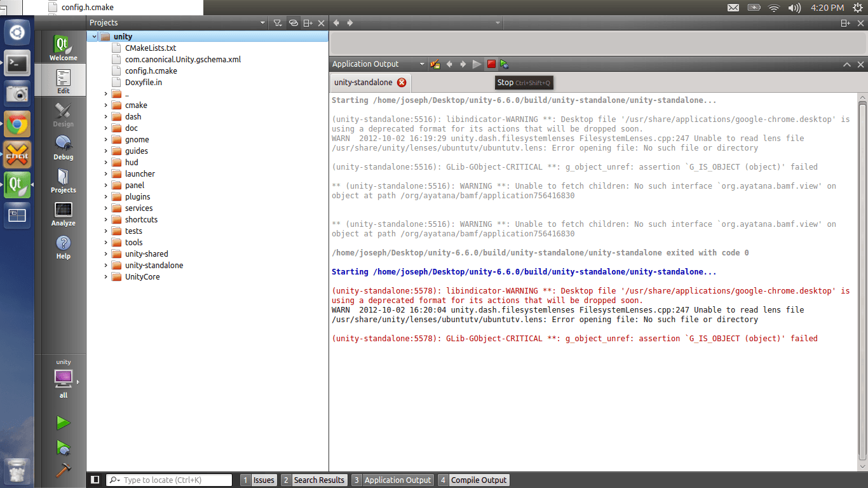Close the unity-standalone output tab
The width and height of the screenshot is (868, 488).
[402, 83]
